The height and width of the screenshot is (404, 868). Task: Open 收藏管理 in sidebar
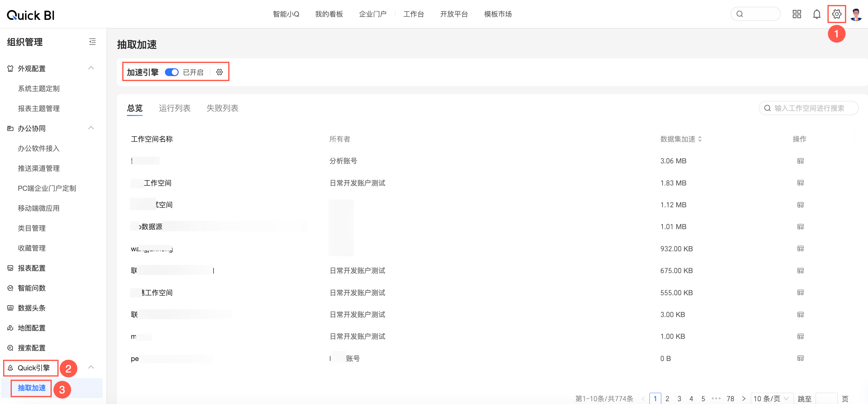coord(32,248)
